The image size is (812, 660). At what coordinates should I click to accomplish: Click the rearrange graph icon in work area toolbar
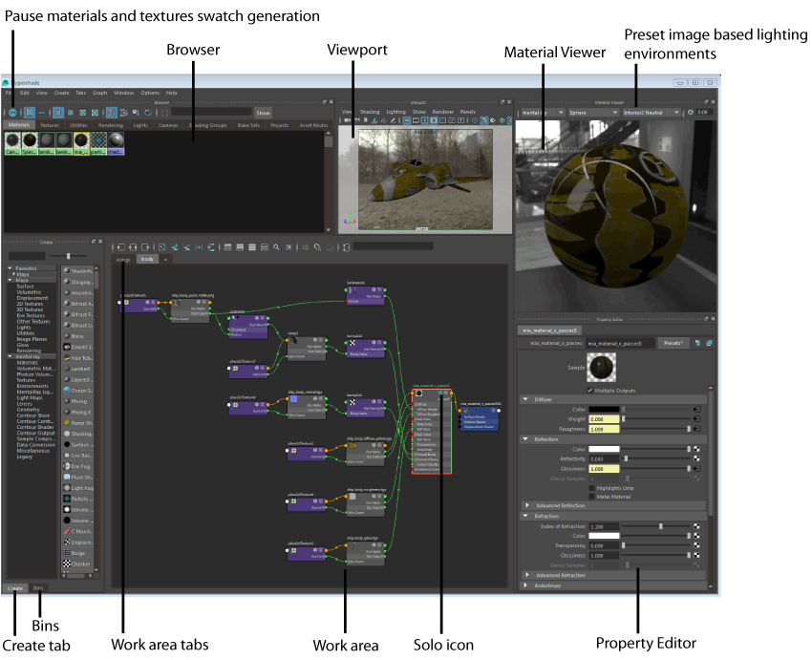point(211,246)
